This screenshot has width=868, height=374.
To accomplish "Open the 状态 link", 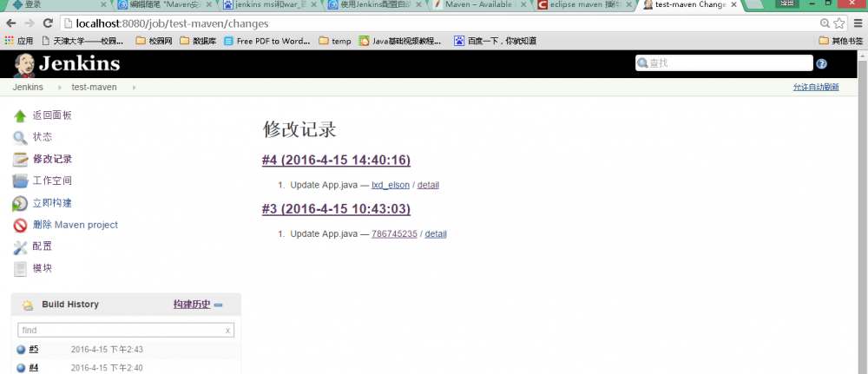I will 43,137.
